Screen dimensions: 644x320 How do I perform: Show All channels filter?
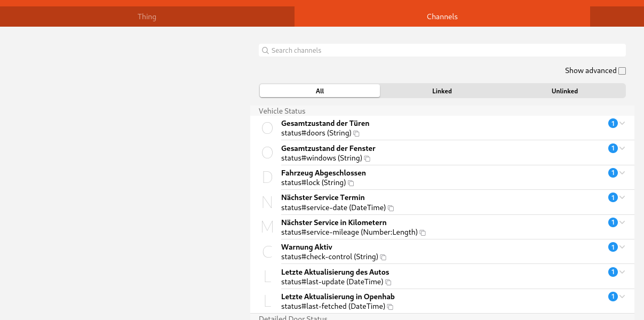click(x=320, y=91)
